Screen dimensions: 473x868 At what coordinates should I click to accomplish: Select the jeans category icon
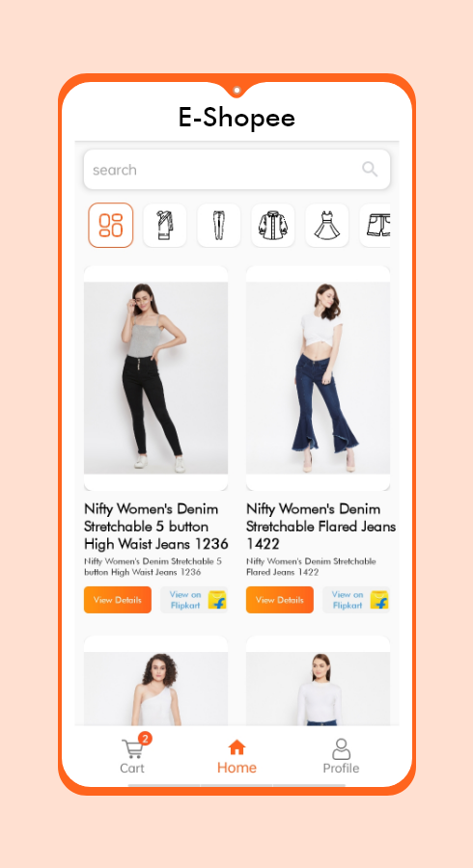(219, 225)
